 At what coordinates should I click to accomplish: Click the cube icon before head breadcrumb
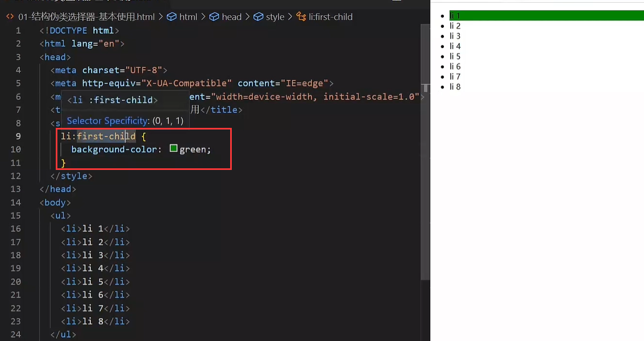coord(214,17)
